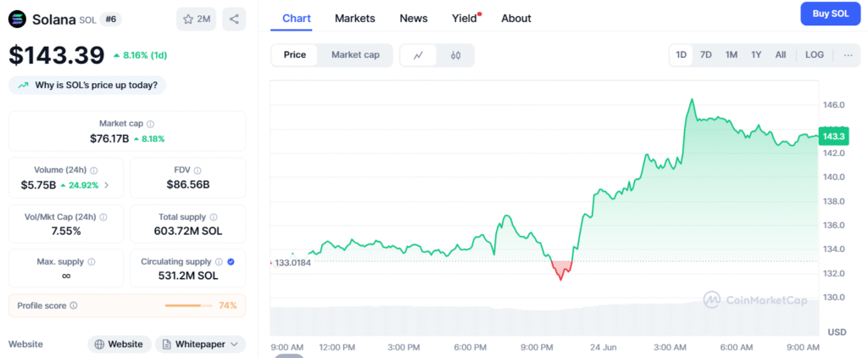The width and height of the screenshot is (868, 358).
Task: Click the 146.0 price axis label
Action: [833, 104]
